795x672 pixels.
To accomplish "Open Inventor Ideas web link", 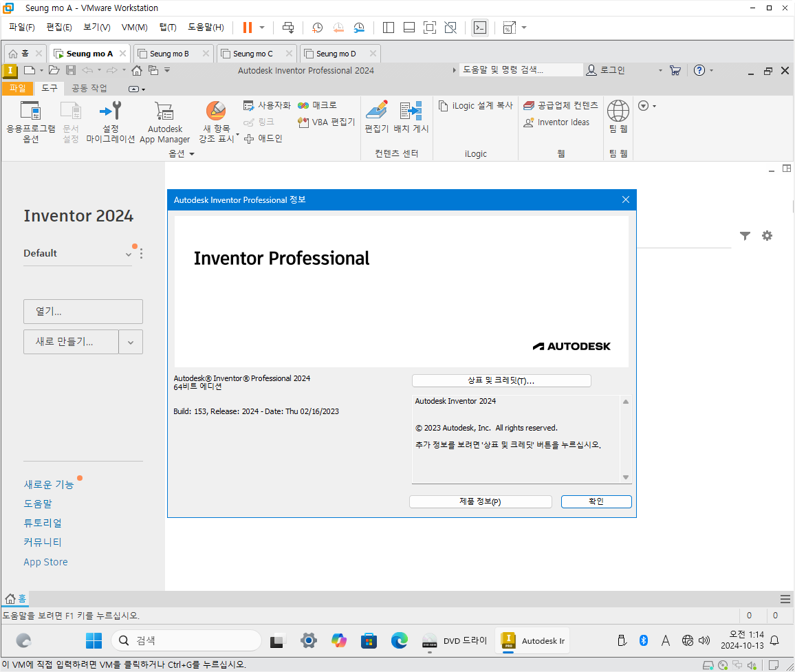I will pos(556,122).
